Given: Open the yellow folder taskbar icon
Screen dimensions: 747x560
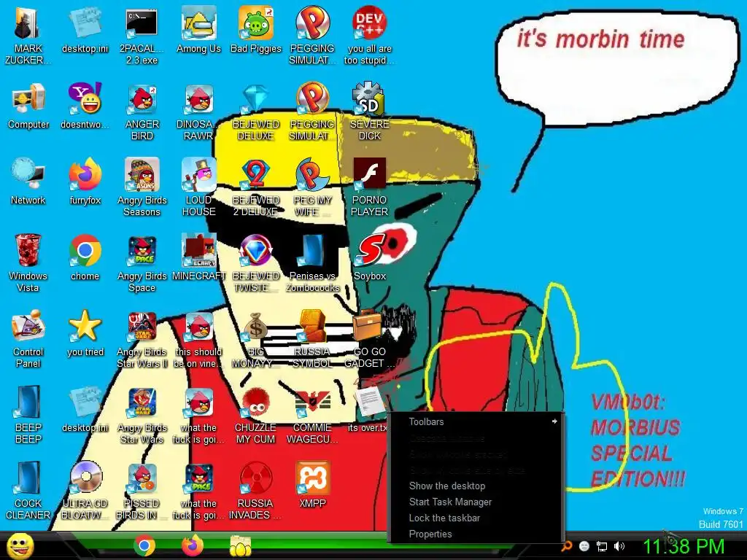Looking at the screenshot, I should click(241, 545).
